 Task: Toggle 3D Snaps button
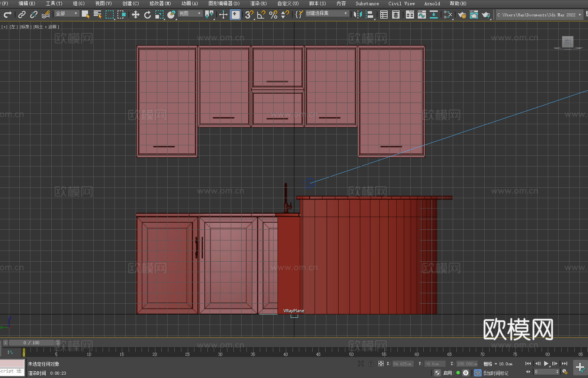pos(249,14)
